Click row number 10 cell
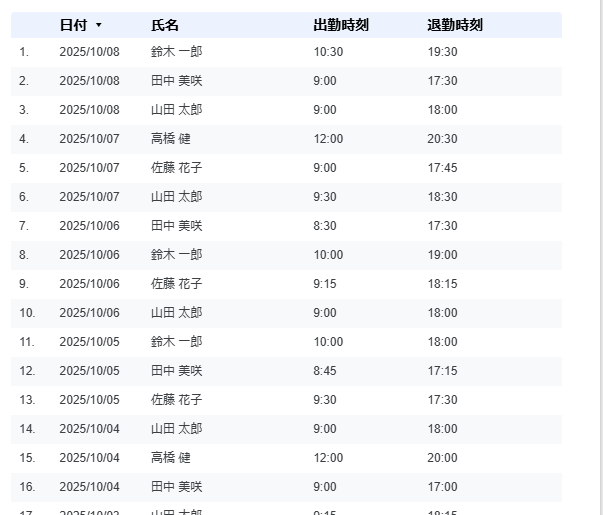The image size is (603, 515). 27,313
